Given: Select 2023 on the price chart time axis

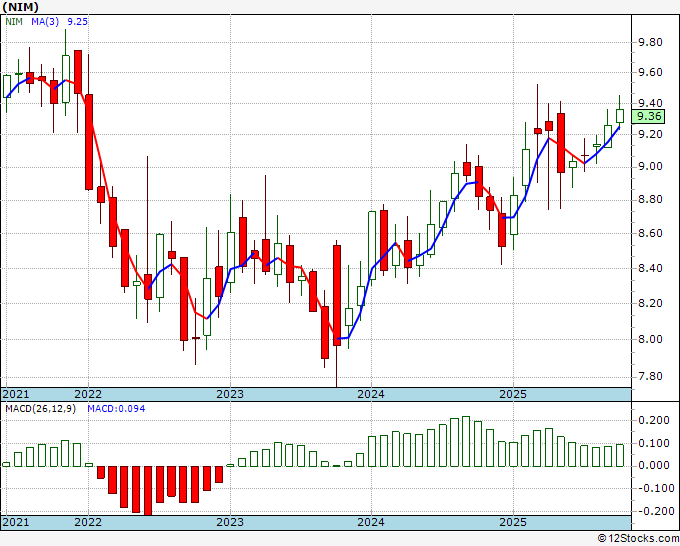Looking at the screenshot, I should 230,394.
